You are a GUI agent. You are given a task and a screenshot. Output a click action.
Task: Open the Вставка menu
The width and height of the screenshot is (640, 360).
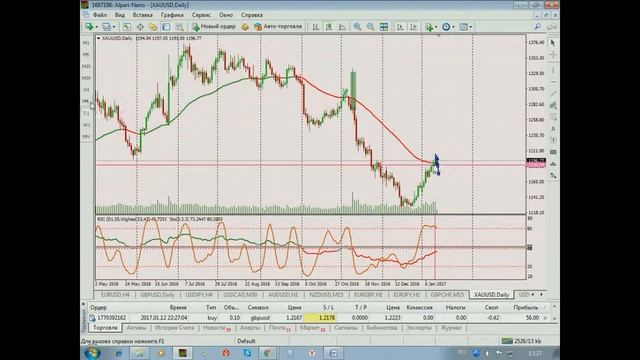pos(142,15)
